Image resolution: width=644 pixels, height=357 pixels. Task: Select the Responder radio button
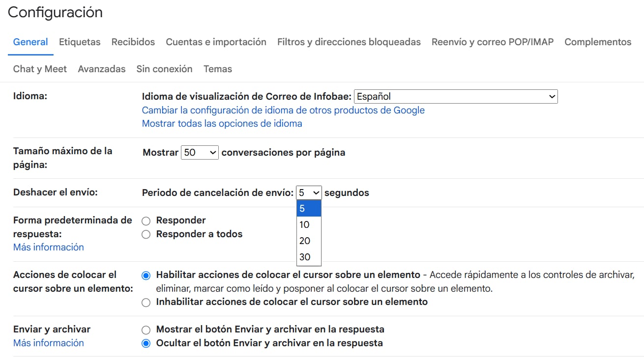pos(146,221)
